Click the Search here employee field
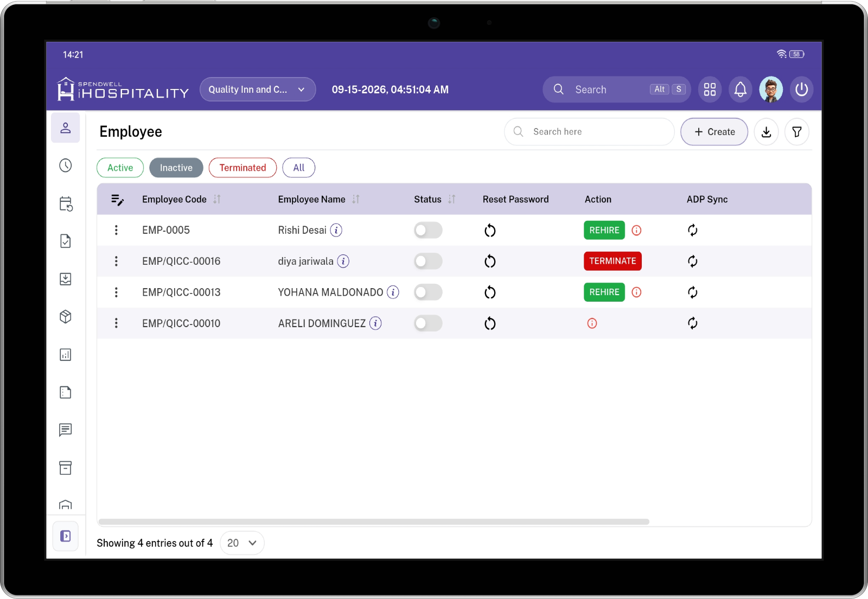This screenshot has height=599, width=868. pyautogui.click(x=589, y=132)
